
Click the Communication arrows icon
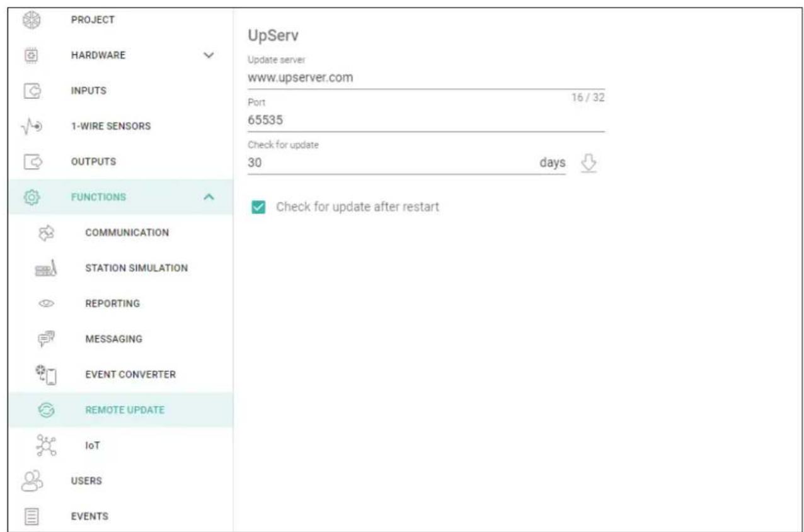pos(47,232)
